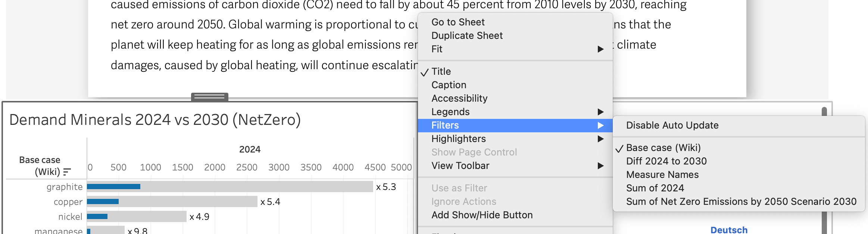Expand the Legends submenu
Screen dimensions: 868x234
click(x=515, y=112)
